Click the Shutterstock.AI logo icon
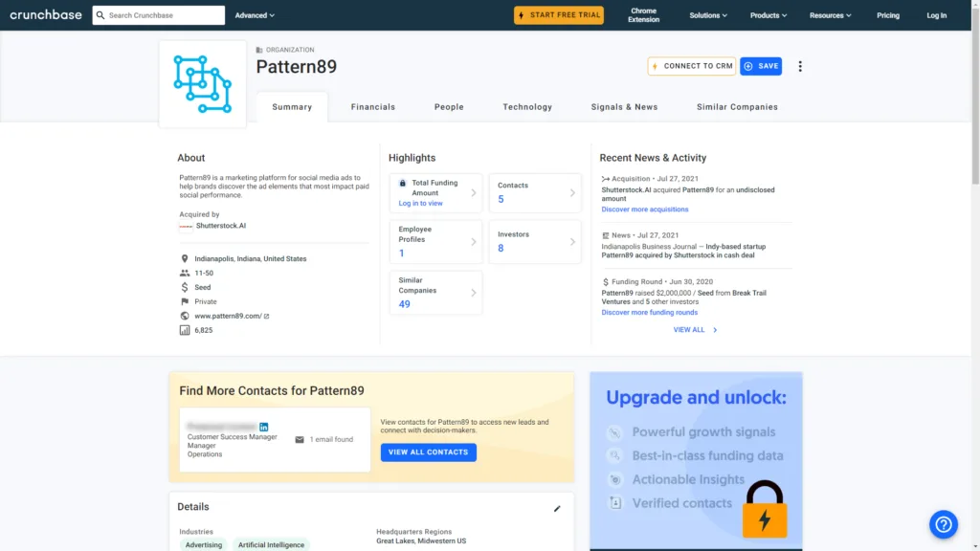The width and height of the screenshot is (980, 551). tap(186, 226)
